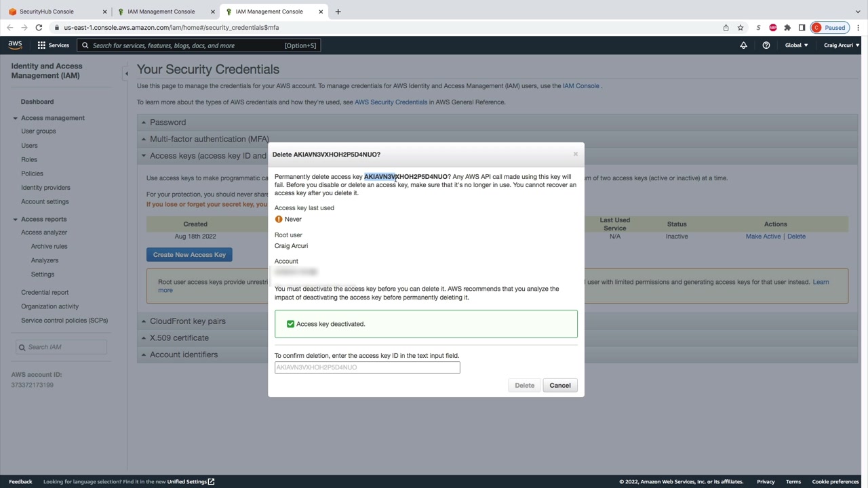Open User groups in the sidebar

point(39,131)
